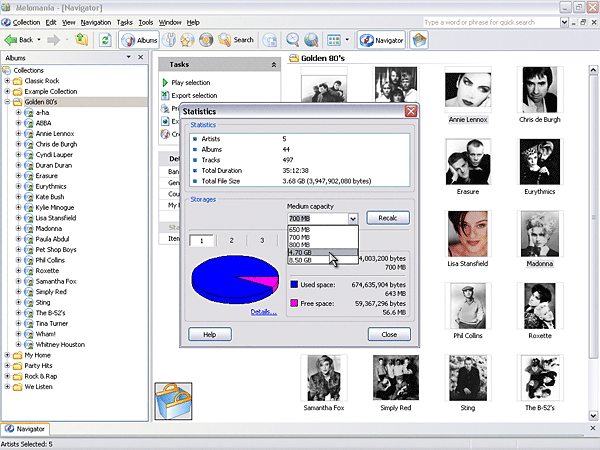Open the Tools menu
This screenshot has width=600, height=450.
(146, 22)
